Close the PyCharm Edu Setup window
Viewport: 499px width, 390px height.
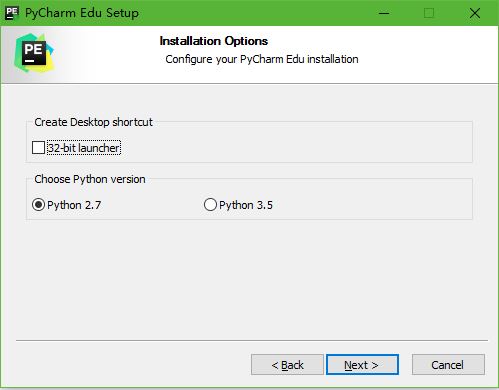pyautogui.click(x=474, y=13)
